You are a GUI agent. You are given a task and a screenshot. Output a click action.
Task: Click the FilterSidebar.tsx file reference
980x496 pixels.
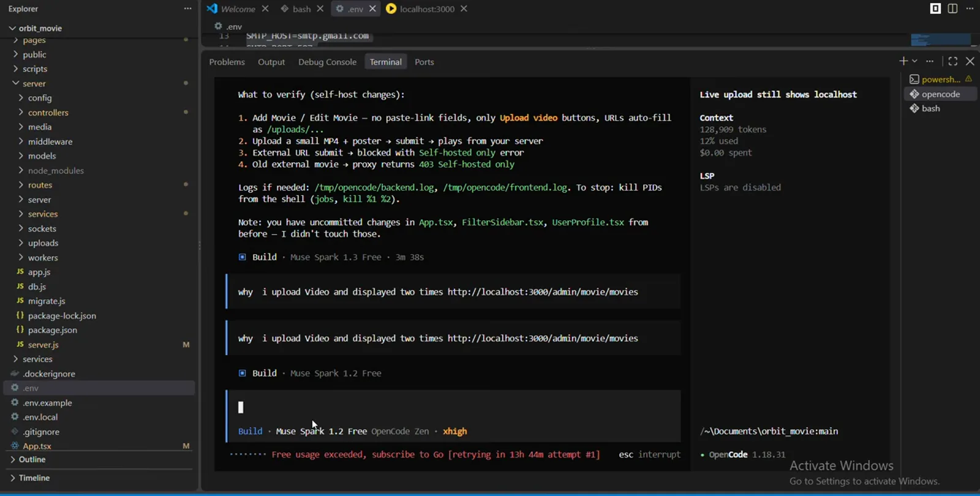coord(502,222)
